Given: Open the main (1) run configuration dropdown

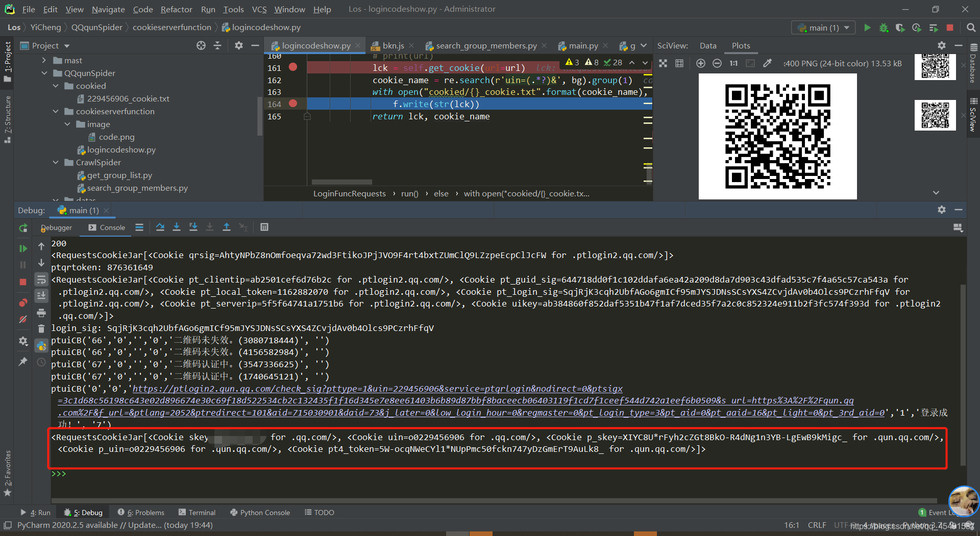Looking at the screenshot, I should point(824,28).
